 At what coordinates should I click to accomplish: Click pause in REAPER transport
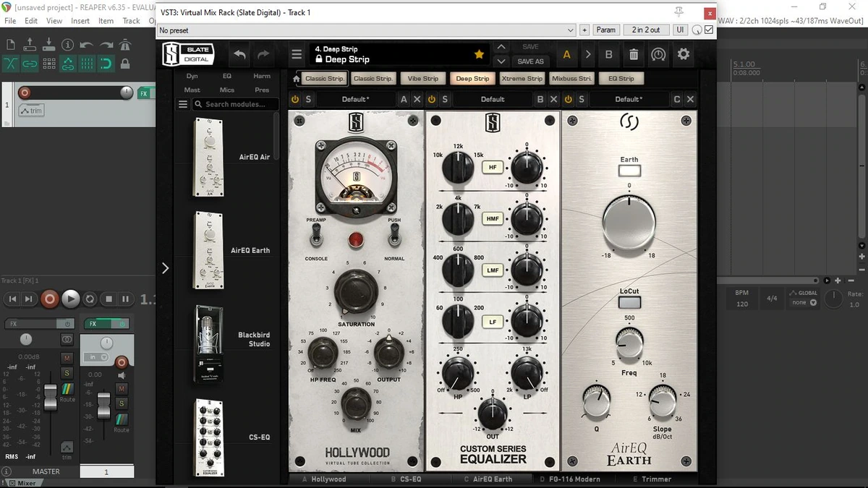point(125,299)
